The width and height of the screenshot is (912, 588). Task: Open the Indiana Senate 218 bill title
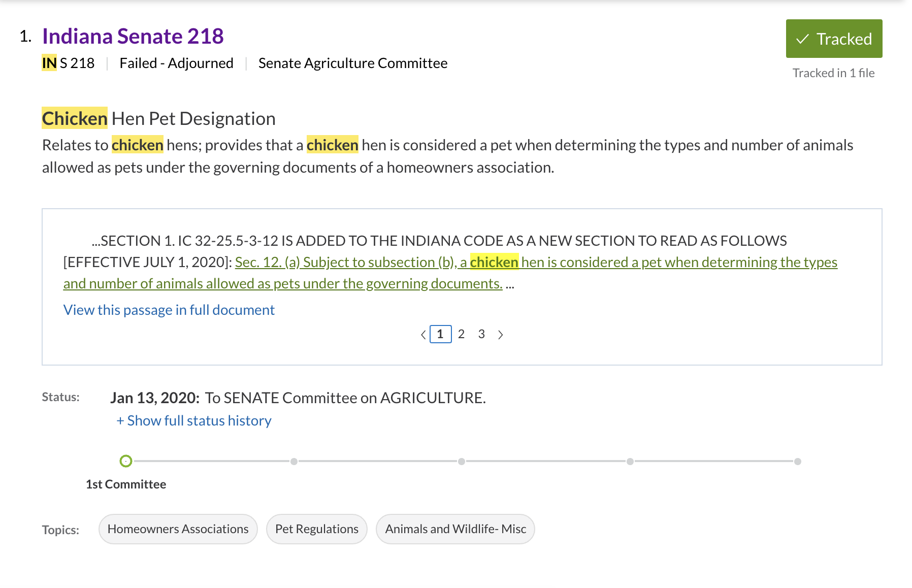[133, 37]
